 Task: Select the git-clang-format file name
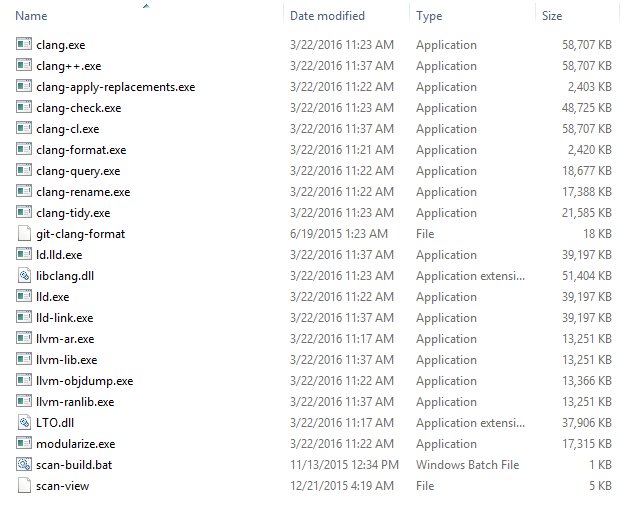[81, 234]
